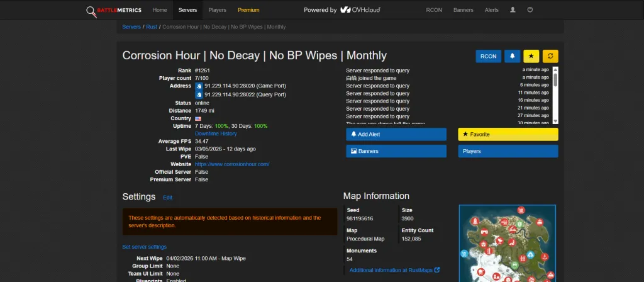Toggle the yellow star favorite icon
The width and height of the screenshot is (644, 282).
click(531, 56)
